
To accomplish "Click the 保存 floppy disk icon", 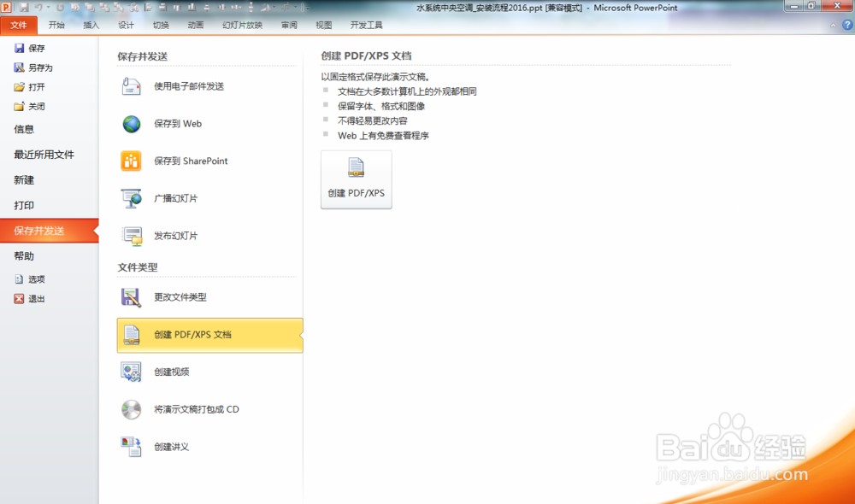I will (19, 48).
